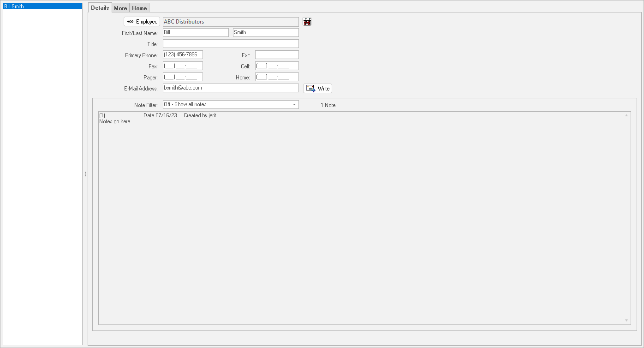Expand the Note Filter dropdown
644x348 pixels.
point(294,105)
